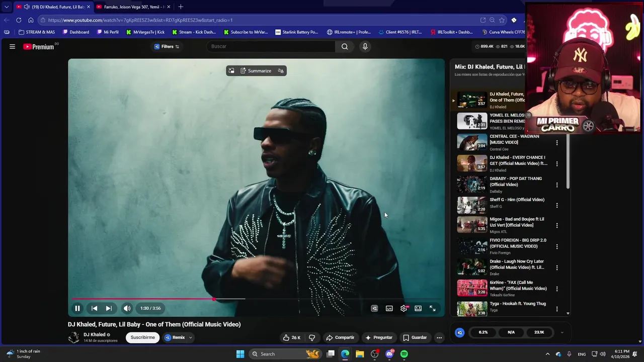Open options for CENTRAL CEE - WAGWAN
This screenshot has height=362, width=644.
click(557, 143)
